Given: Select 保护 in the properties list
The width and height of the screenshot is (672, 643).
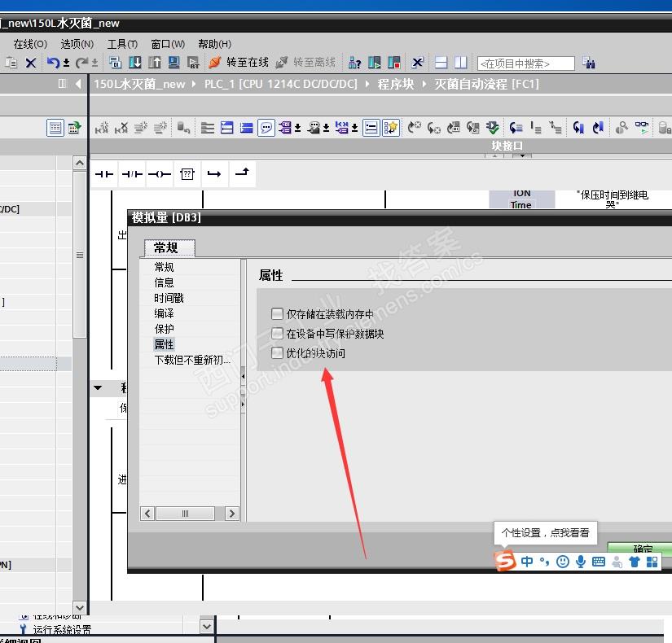Looking at the screenshot, I should tap(165, 329).
